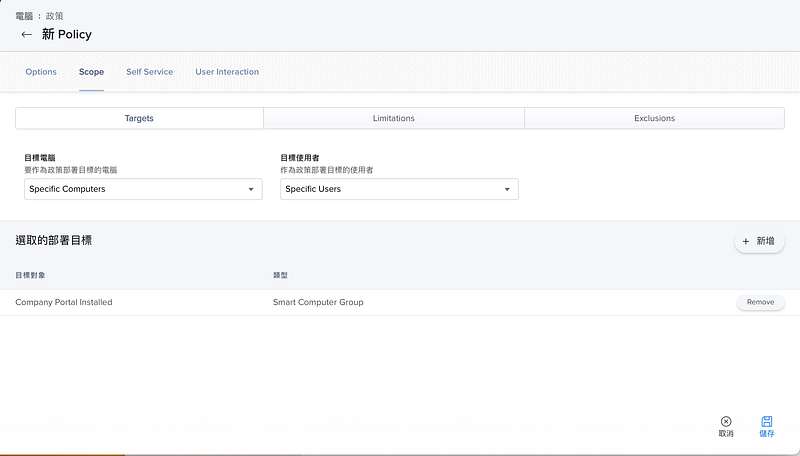Click the Company Portal Installed row text
The width and height of the screenshot is (800, 456).
pos(64,302)
